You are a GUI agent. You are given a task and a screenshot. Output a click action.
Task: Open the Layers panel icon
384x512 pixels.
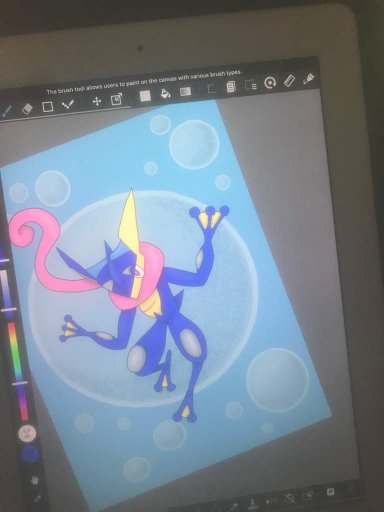pos(231,87)
